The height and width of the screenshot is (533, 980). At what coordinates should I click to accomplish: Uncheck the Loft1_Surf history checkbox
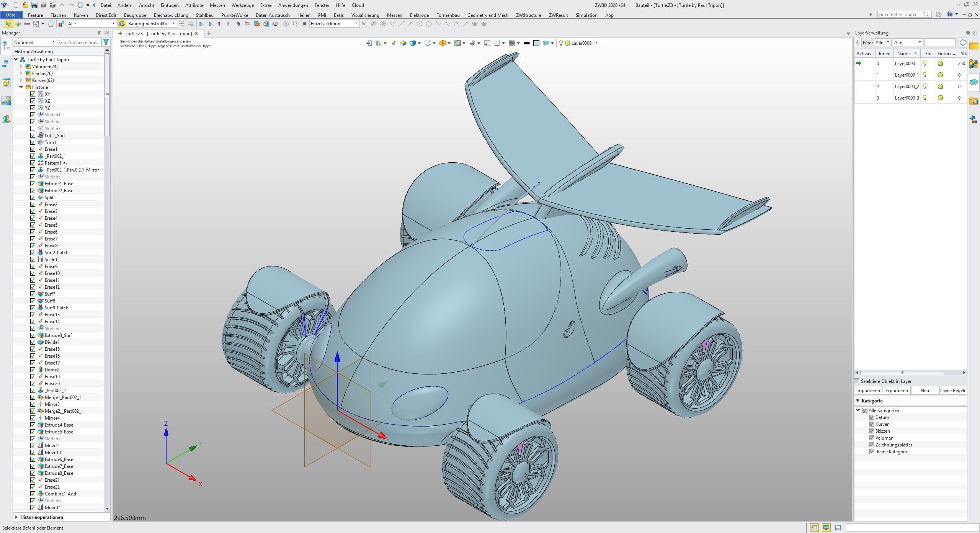pos(33,135)
